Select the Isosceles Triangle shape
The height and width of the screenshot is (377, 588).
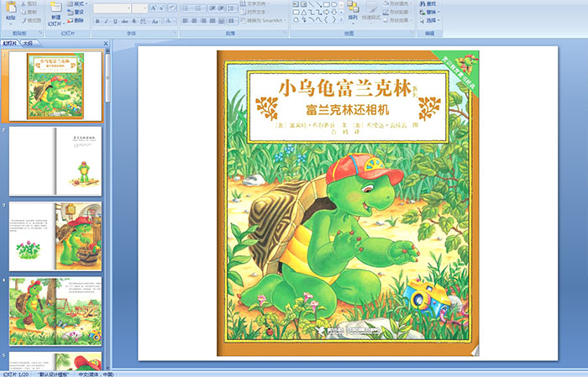pyautogui.click(x=304, y=13)
